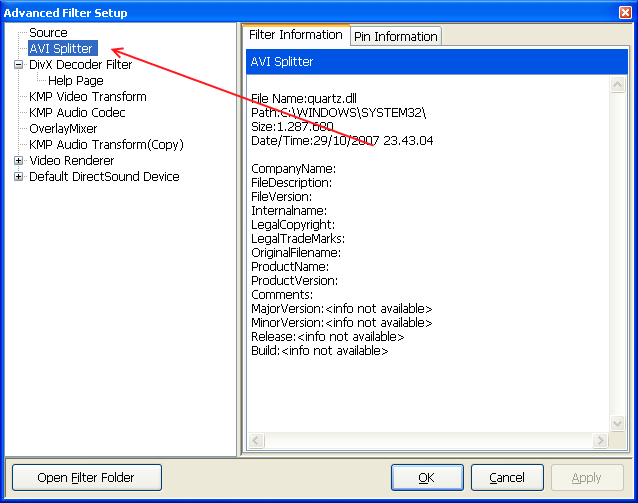Switch to the Filter Information tab
638x503 pixels.
[x=296, y=35]
